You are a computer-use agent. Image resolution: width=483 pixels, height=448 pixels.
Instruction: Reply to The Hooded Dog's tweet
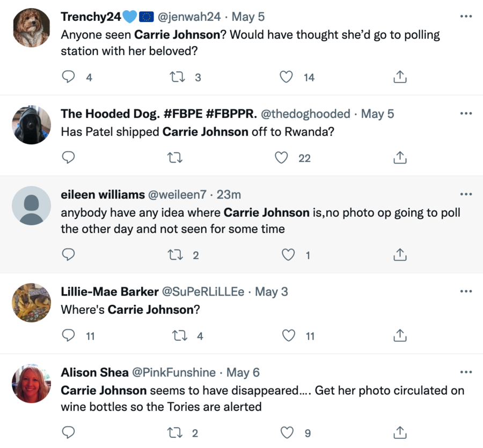(x=68, y=158)
